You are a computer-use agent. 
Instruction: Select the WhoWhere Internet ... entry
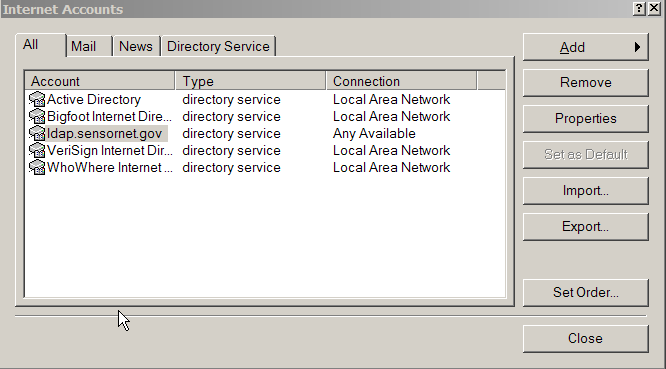point(110,167)
